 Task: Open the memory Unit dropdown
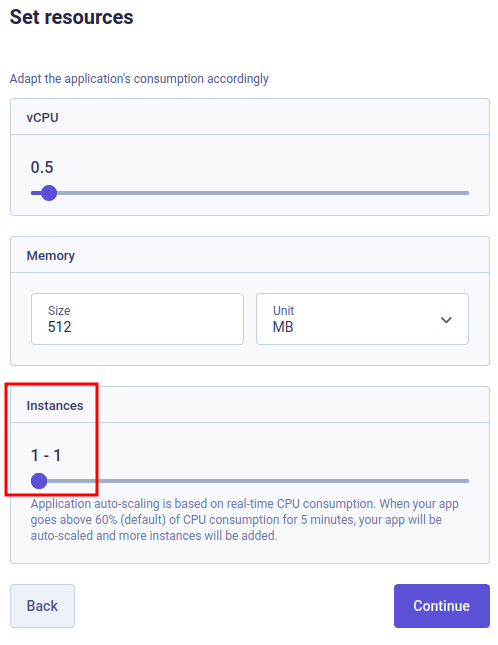coord(362,319)
